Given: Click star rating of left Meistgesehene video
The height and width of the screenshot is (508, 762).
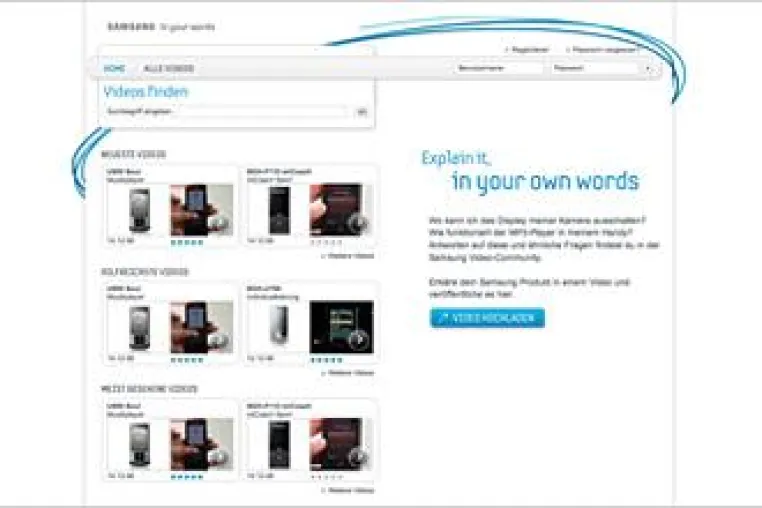Looking at the screenshot, I should coord(187,477).
